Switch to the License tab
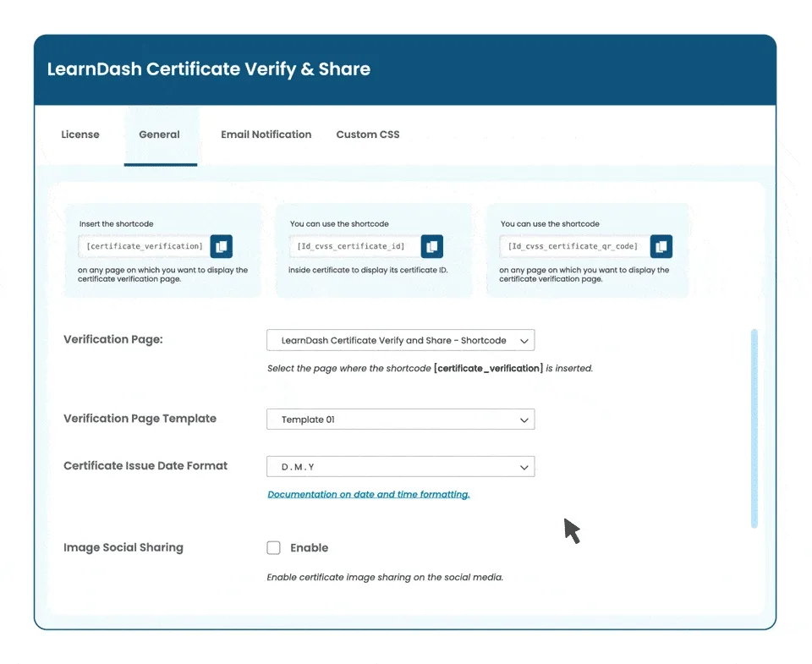The height and width of the screenshot is (664, 812). click(x=80, y=134)
